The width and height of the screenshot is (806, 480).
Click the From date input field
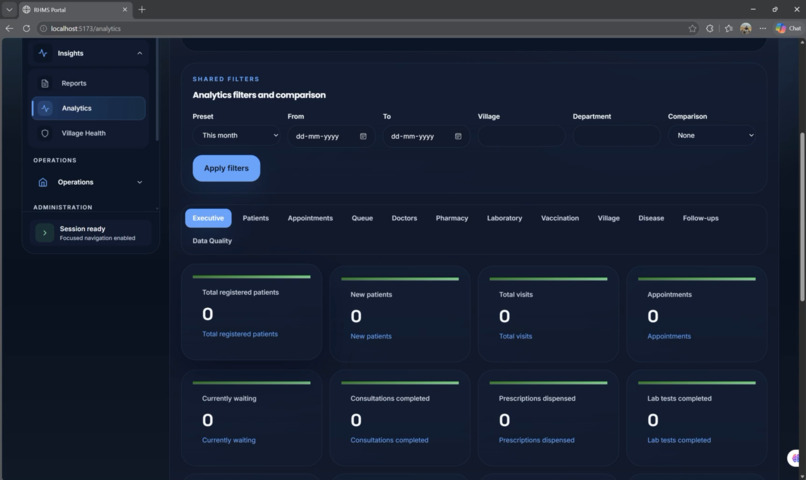[331, 136]
